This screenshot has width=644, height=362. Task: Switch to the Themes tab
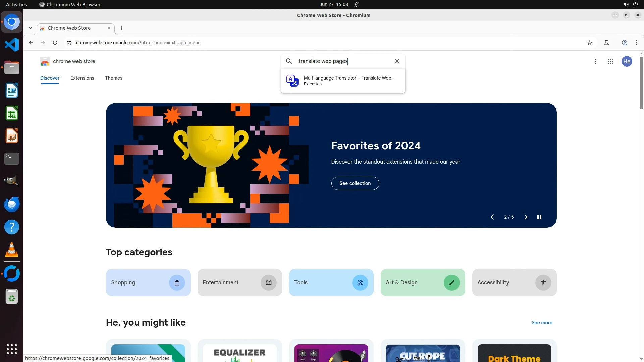[113, 78]
